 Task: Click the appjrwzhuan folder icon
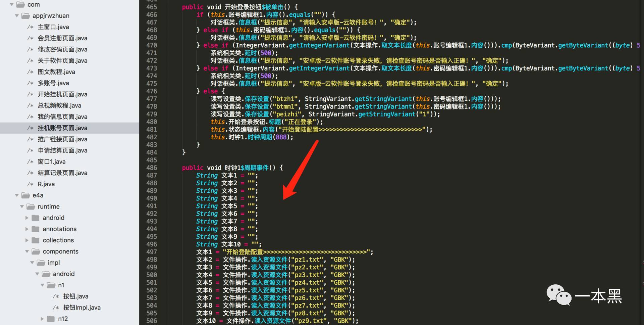(26, 15)
